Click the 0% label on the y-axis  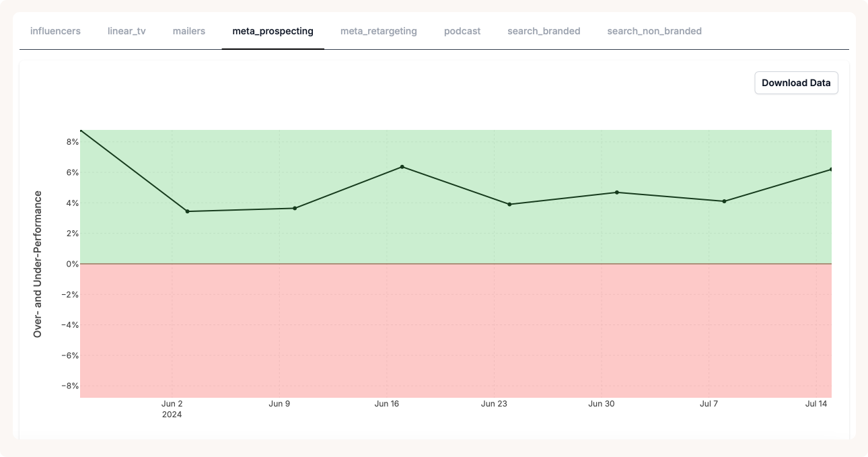(x=71, y=264)
